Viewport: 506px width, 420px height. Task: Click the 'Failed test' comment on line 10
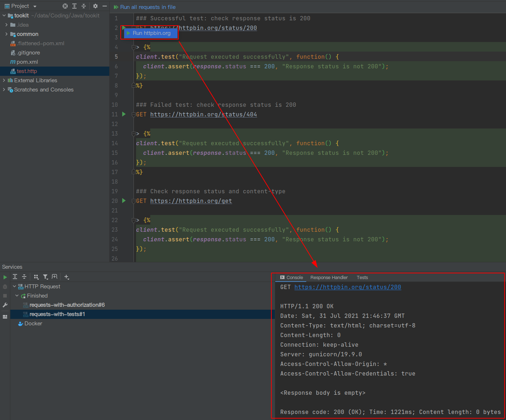216,105
